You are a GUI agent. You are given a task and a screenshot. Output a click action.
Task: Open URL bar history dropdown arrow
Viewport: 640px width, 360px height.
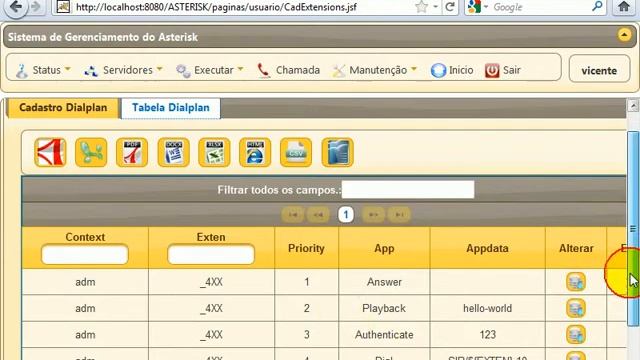(436, 7)
